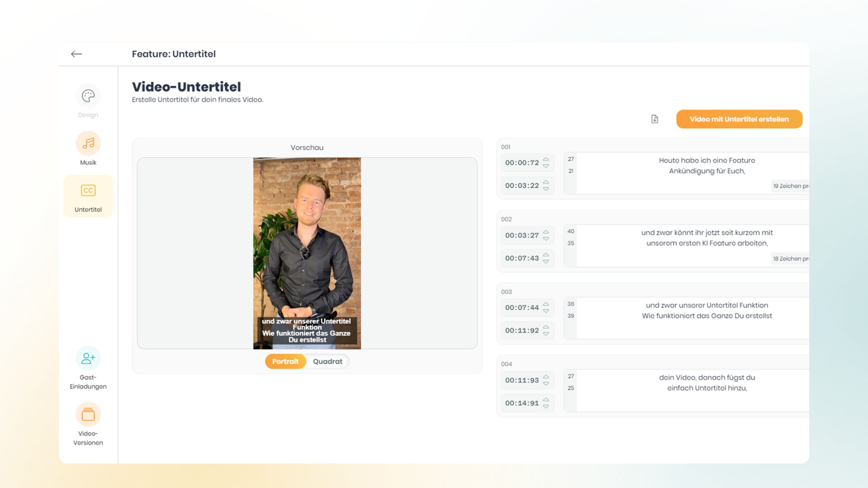Increase start time 00:00:72 with up arrow
This screenshot has width=868, height=488.
[546, 159]
